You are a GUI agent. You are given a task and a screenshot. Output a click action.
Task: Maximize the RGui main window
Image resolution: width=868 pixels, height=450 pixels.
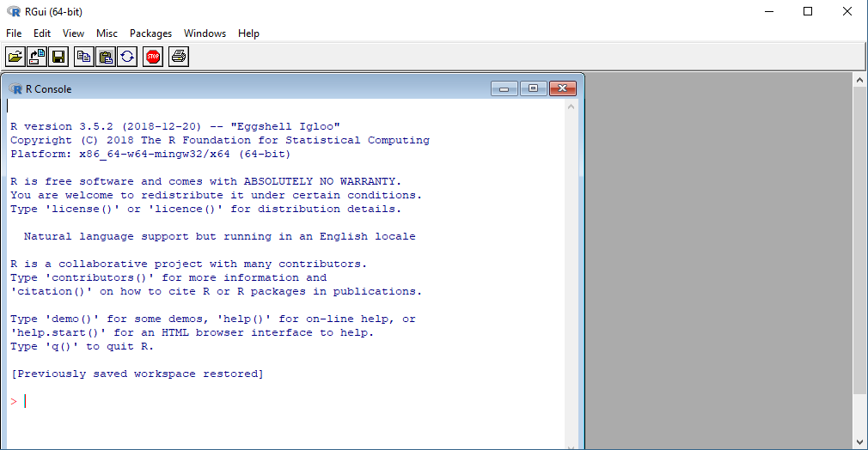808,12
